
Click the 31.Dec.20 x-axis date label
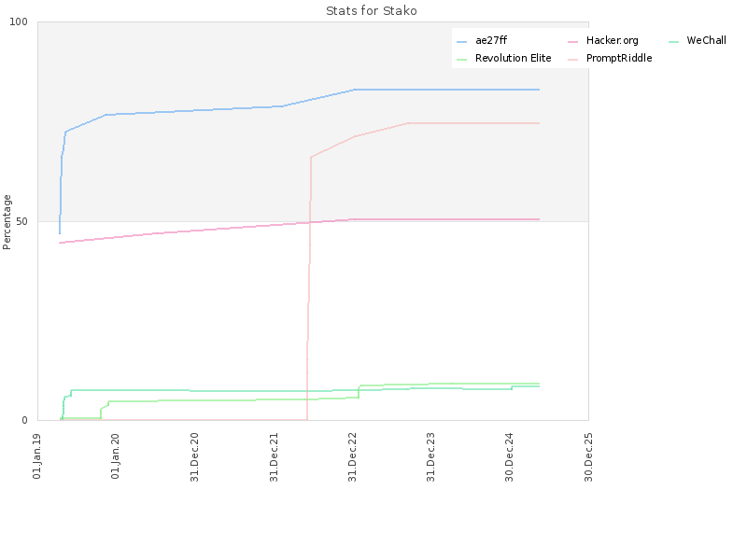click(194, 457)
